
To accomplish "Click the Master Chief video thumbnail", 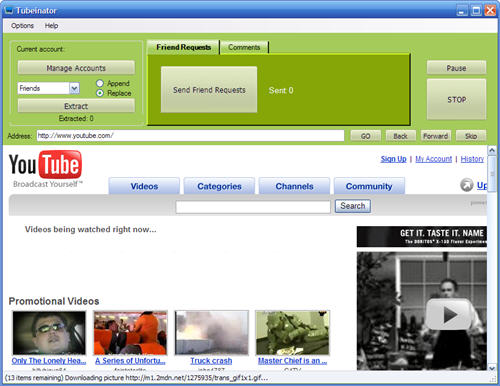I will (x=292, y=333).
